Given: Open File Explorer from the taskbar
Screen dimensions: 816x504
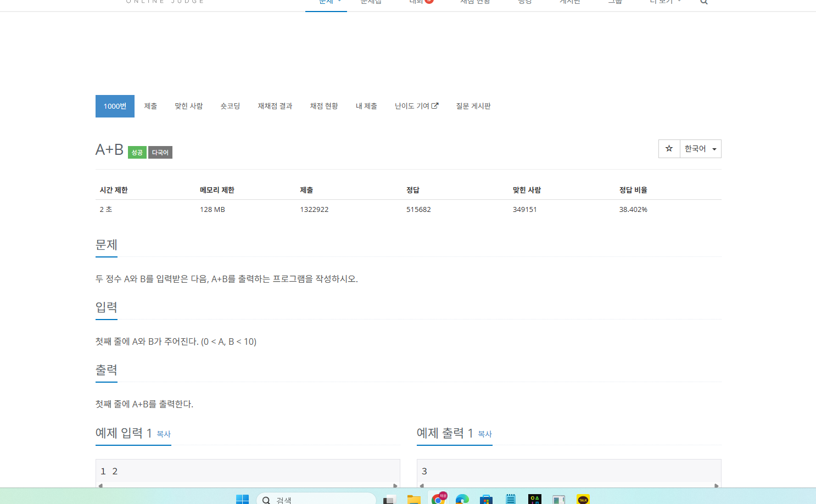Looking at the screenshot, I should point(413,499).
